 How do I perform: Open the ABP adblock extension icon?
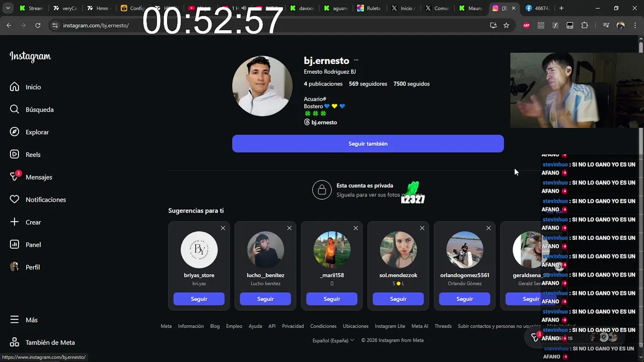click(x=526, y=25)
